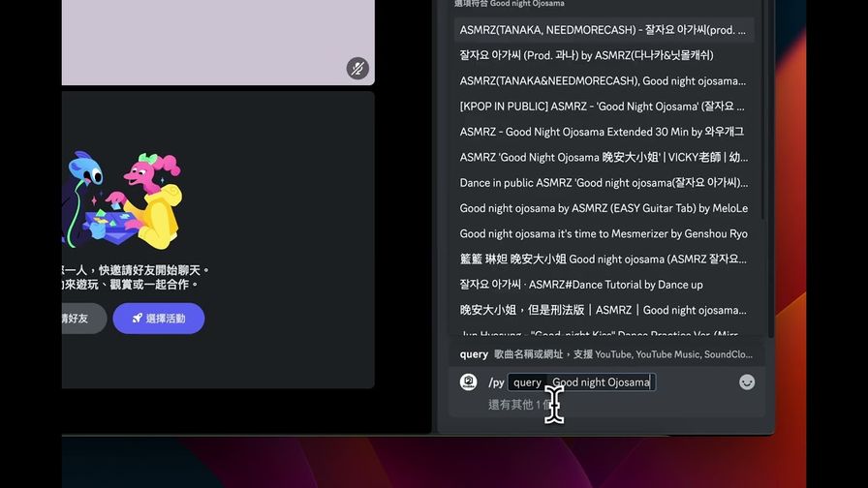
Task: Click the muted microphone icon on video tile
Action: click(357, 69)
